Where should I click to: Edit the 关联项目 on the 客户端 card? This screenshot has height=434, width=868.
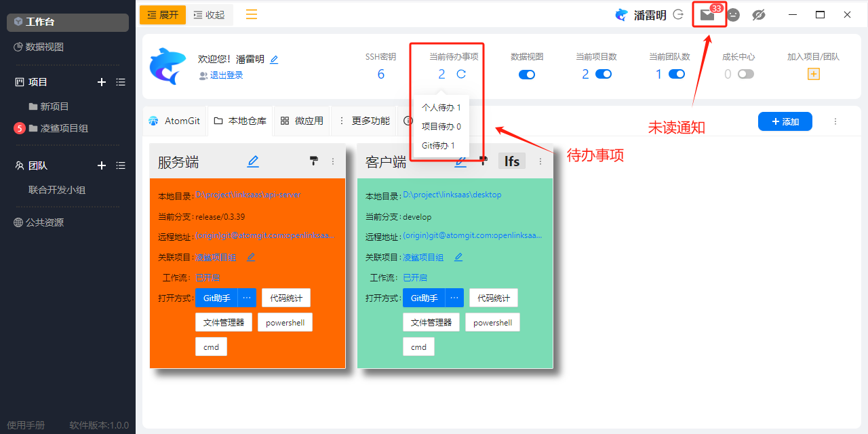458,257
